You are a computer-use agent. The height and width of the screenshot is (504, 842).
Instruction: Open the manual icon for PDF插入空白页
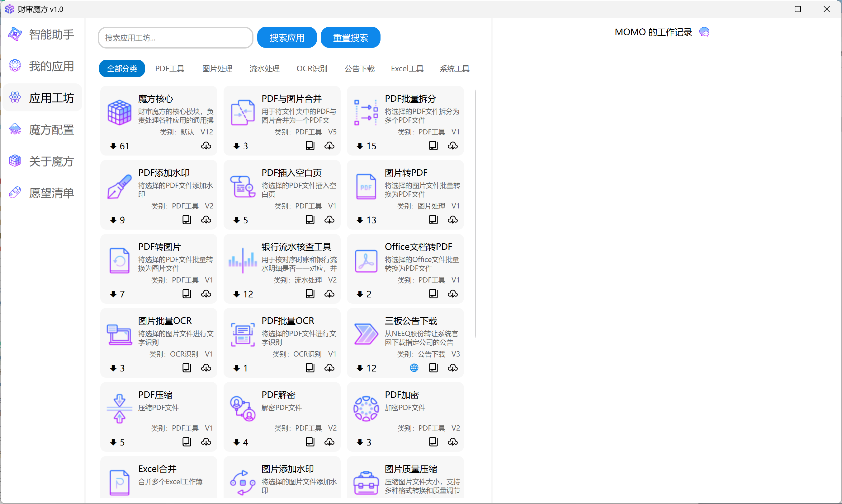pyautogui.click(x=310, y=220)
